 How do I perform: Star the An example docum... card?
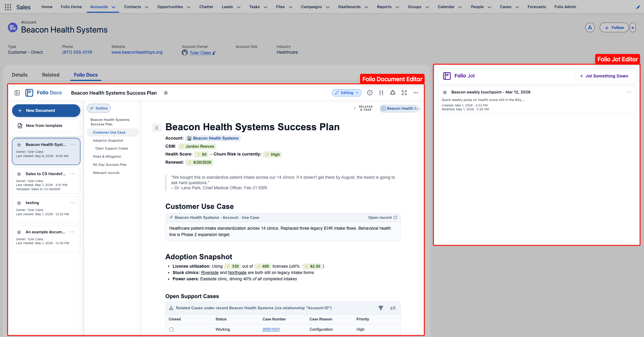(x=19, y=232)
